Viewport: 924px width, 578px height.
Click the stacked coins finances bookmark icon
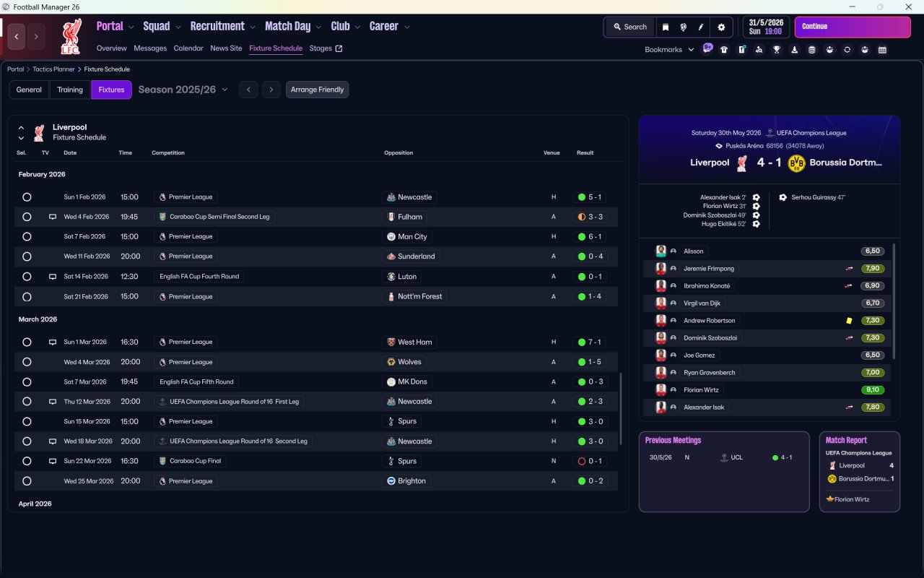(x=812, y=50)
